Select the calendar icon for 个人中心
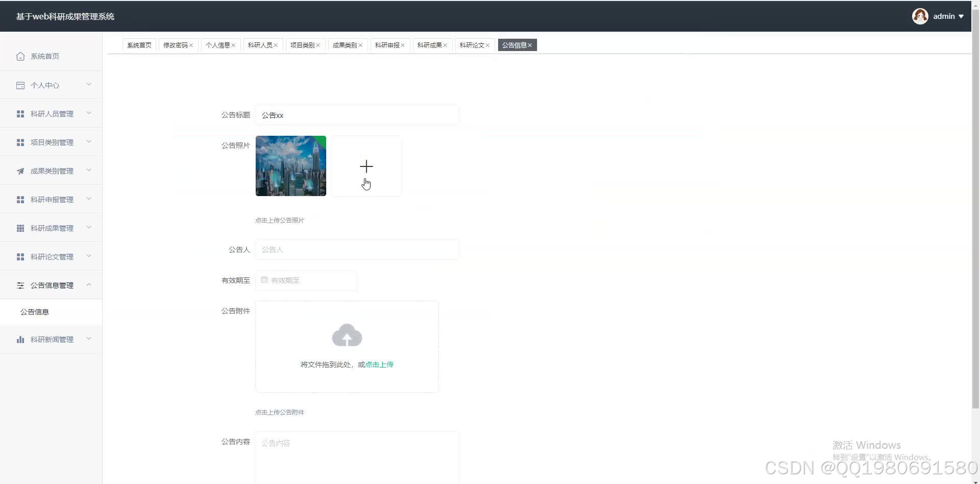This screenshot has width=980, height=484. click(20, 85)
